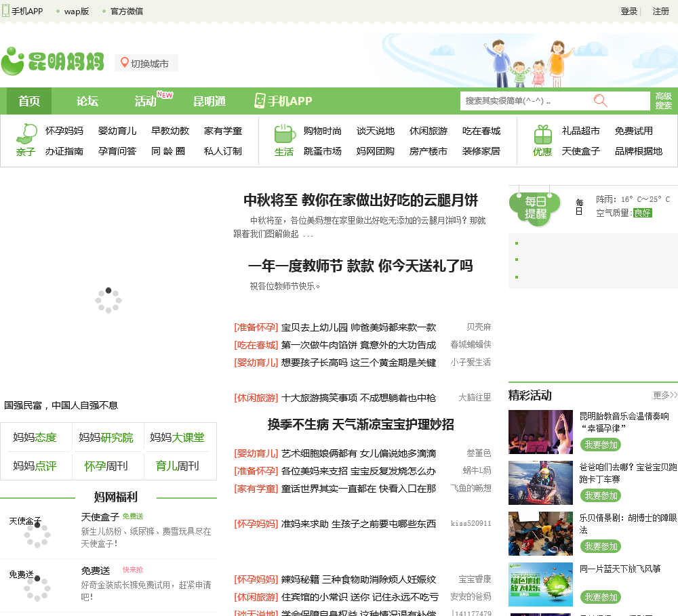Viewport: 678px width, 616px height.
Task: Click the 妈妈态度 tile
Action: tap(35, 438)
